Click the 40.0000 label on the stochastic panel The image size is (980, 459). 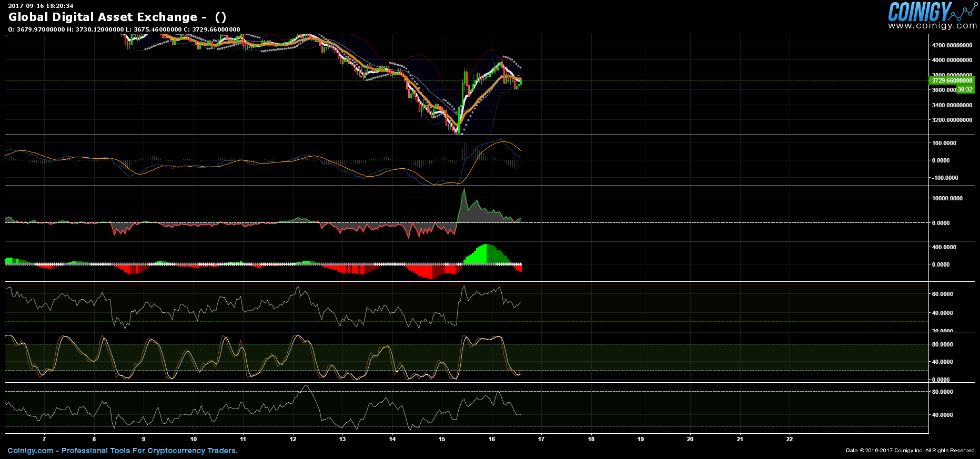point(943,362)
